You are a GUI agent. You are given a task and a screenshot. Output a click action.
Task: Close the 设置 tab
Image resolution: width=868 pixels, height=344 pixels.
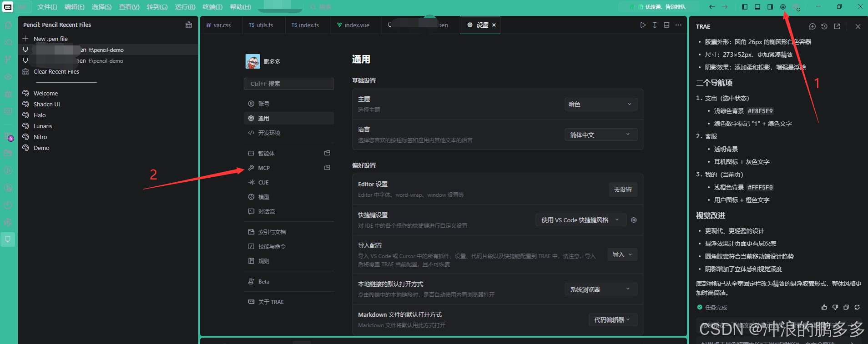(x=494, y=25)
